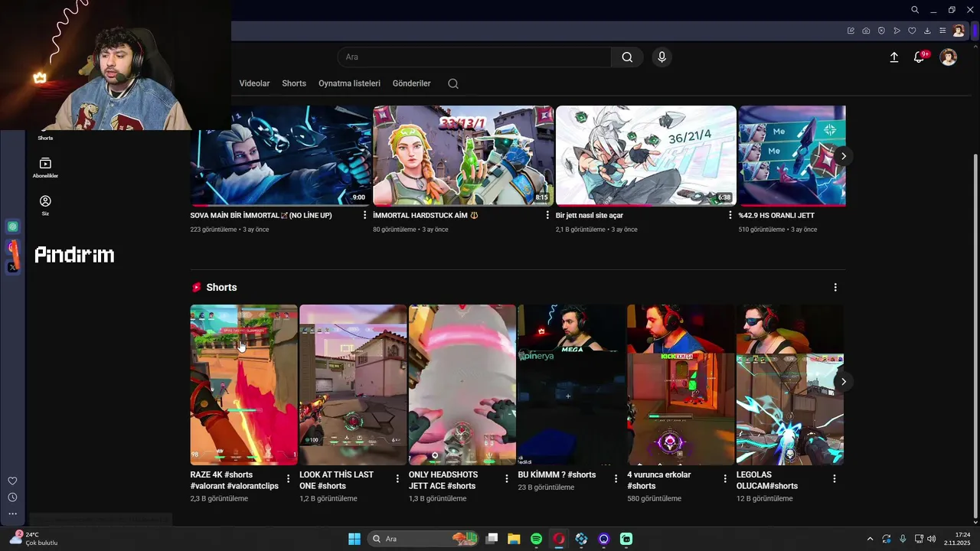The width and height of the screenshot is (980, 551).
Task: Open Abonelikler in the YouTube sidebar
Action: (x=45, y=168)
